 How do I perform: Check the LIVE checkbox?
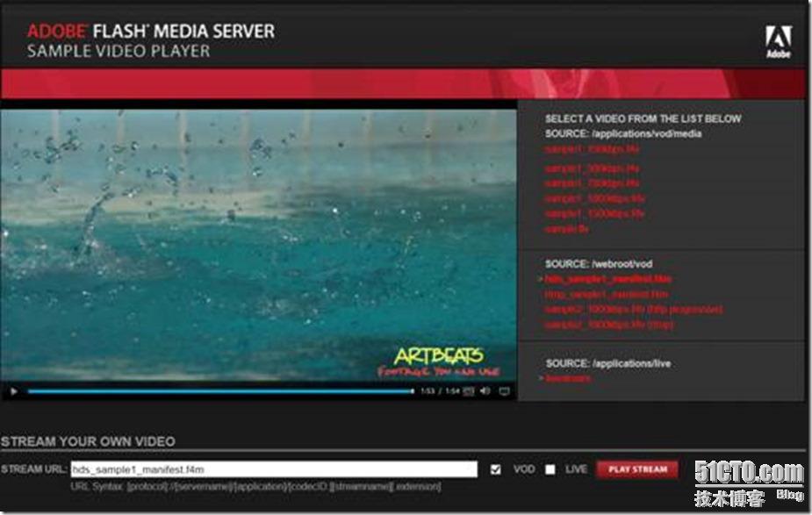click(550, 469)
